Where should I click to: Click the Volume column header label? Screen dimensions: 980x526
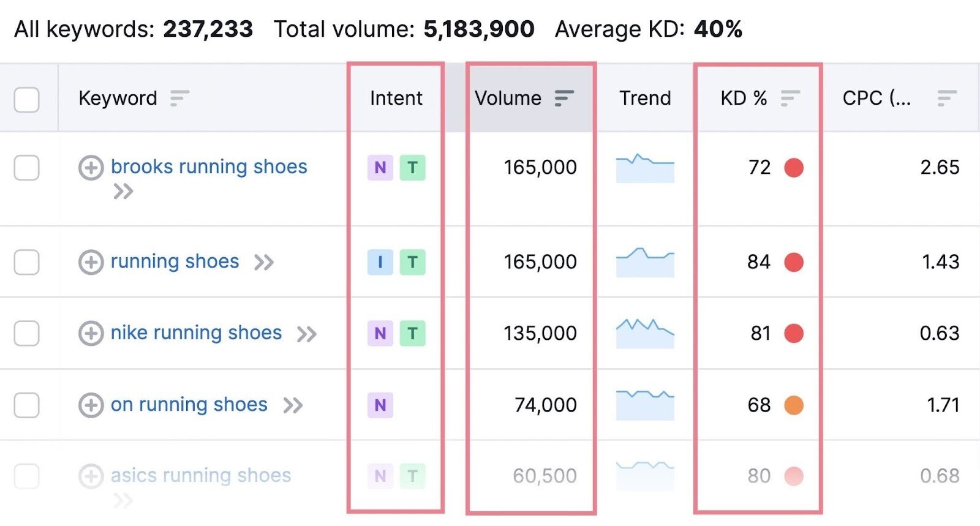click(508, 98)
